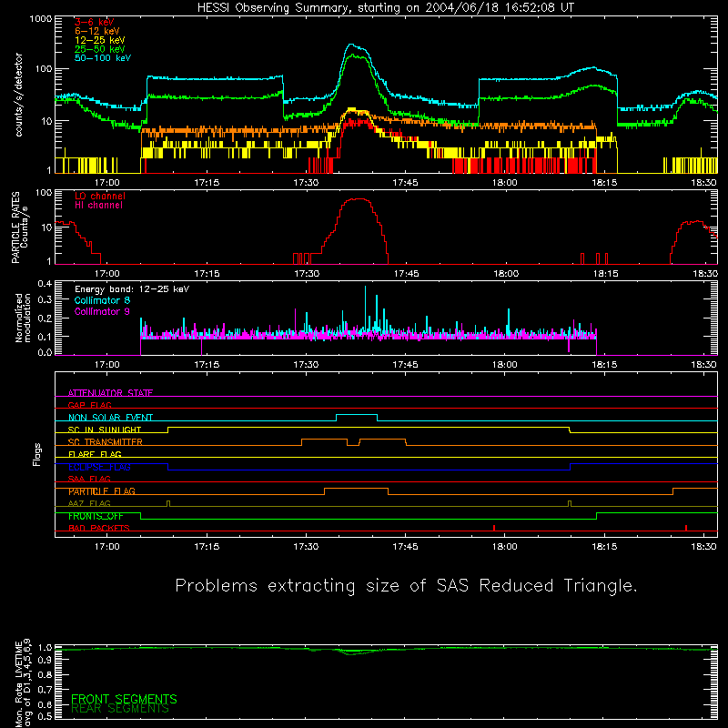
Task: Click the green '25-50 keV' legend label
Action: (x=99, y=49)
